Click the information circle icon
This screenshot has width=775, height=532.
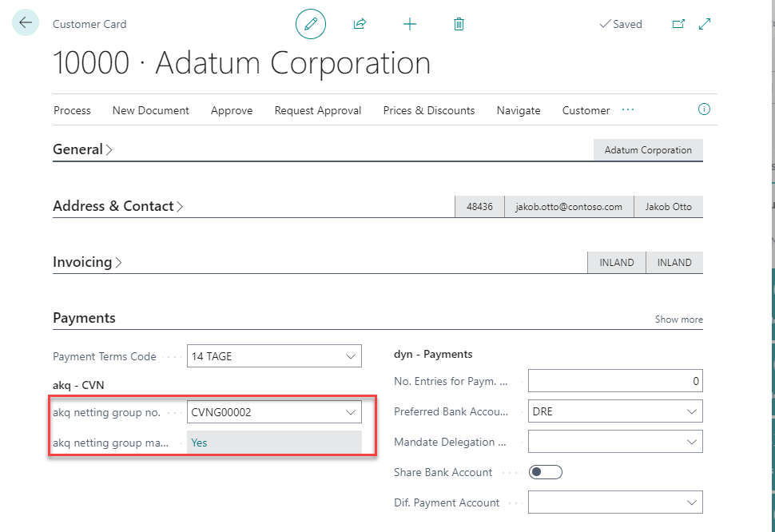point(704,109)
